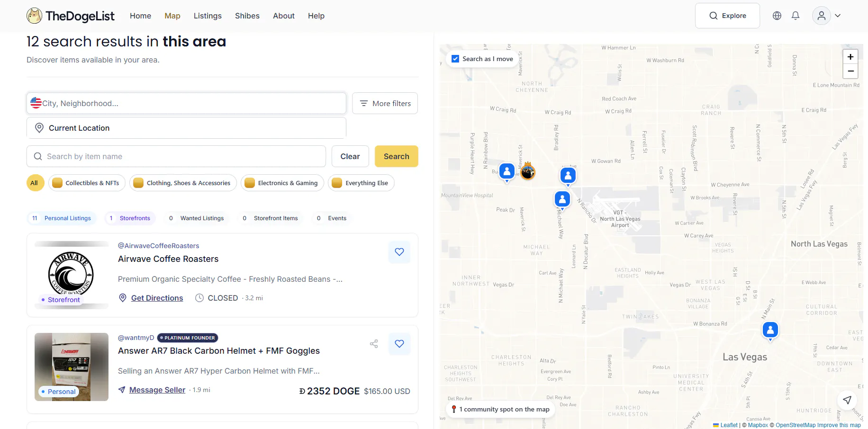Switch to Storefront Items tab

pyautogui.click(x=271, y=218)
